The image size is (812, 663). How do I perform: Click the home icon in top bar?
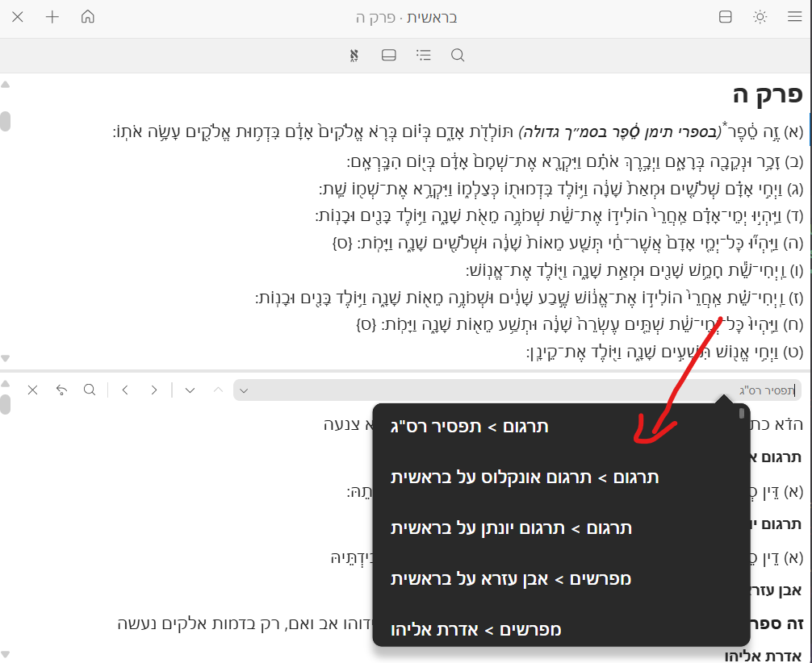(x=88, y=17)
